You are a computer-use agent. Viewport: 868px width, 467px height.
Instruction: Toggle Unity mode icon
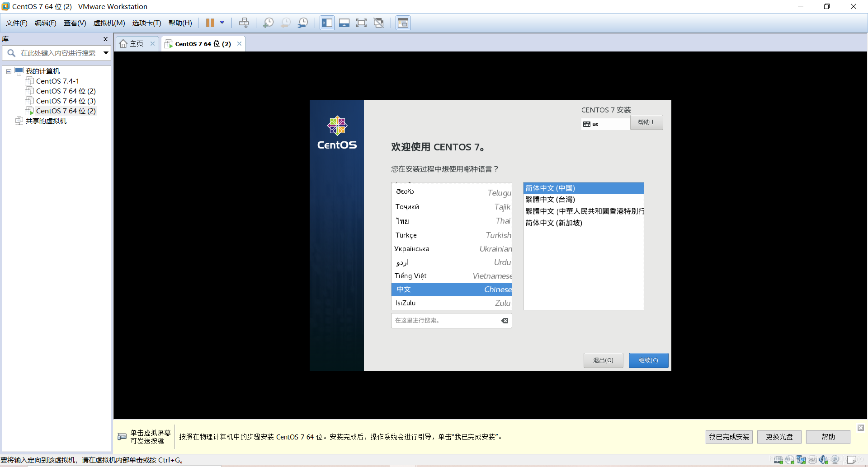pyautogui.click(x=379, y=23)
